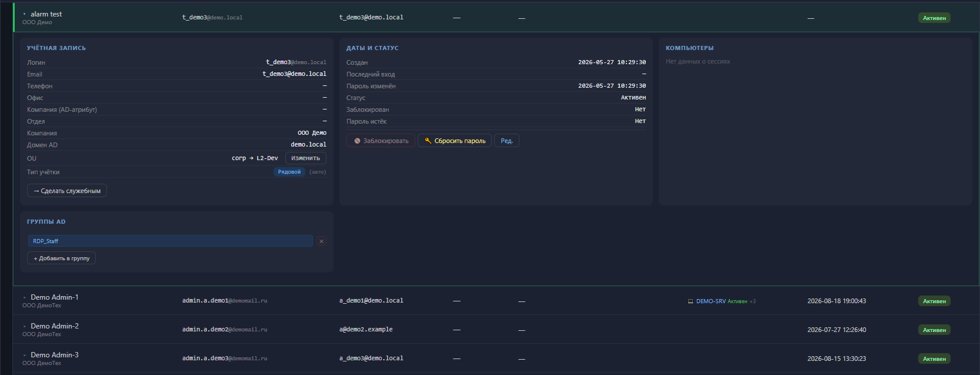Image resolution: width=980 pixels, height=375 pixels.
Task: Click the date 2026-08-18 19:00:43
Action: (x=836, y=301)
